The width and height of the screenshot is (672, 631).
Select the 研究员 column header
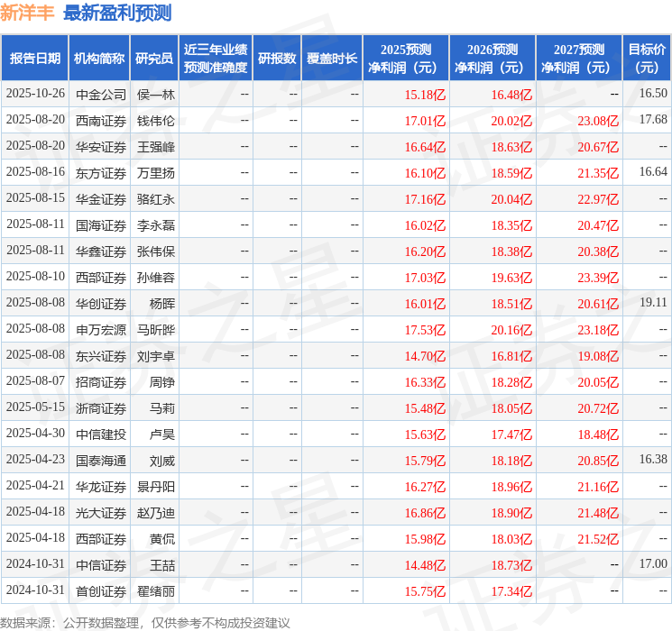(x=154, y=59)
